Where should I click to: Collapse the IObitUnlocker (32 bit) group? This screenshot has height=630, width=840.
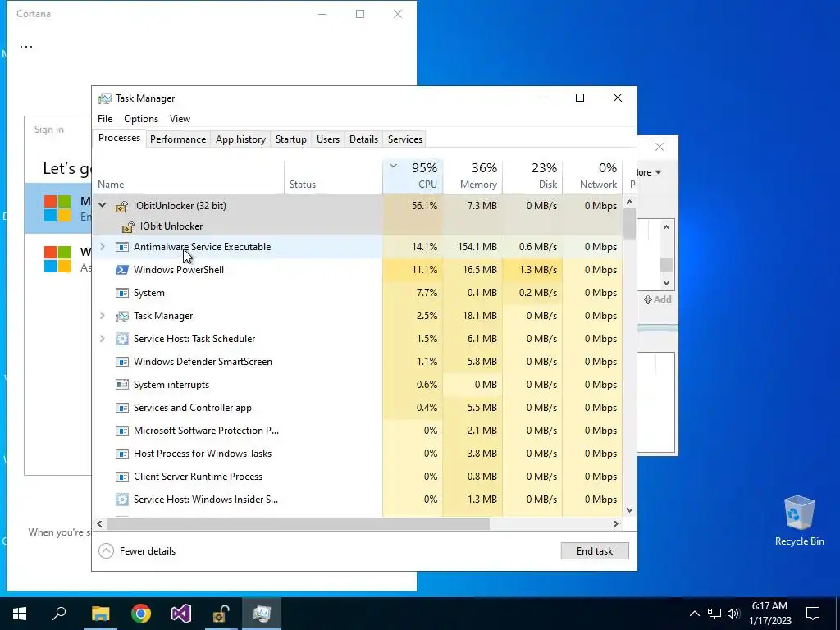pyautogui.click(x=103, y=205)
